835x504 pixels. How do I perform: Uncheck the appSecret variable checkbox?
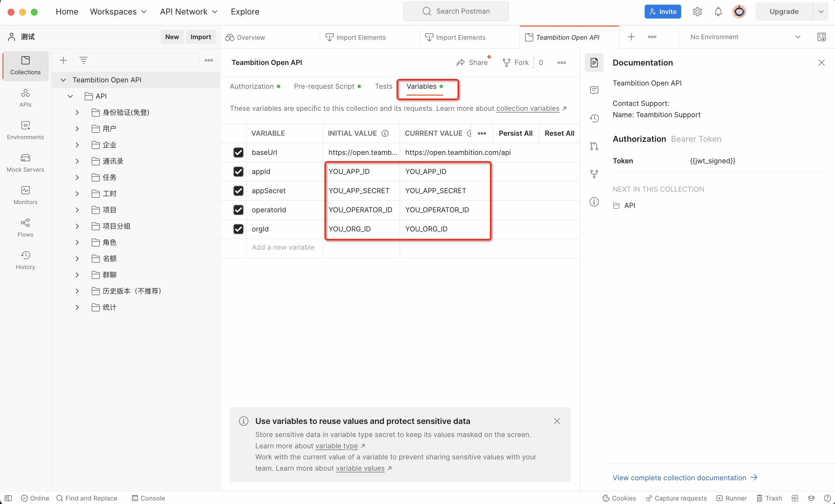[x=238, y=191]
